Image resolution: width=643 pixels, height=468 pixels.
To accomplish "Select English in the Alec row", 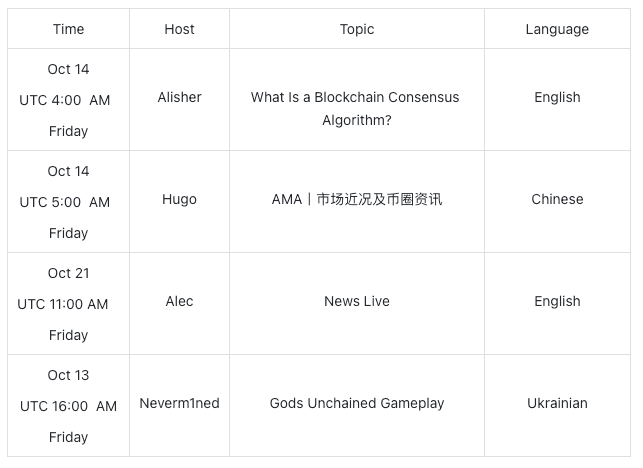I will click(x=557, y=301).
